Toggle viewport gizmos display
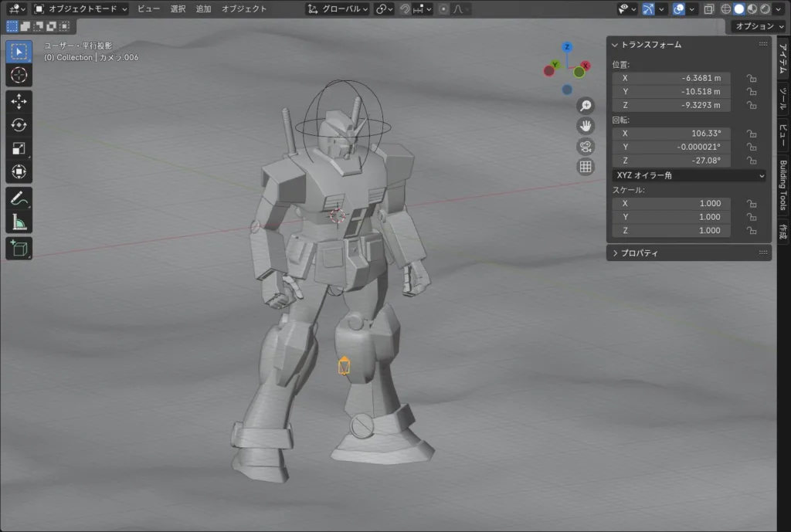The height and width of the screenshot is (532, 791). pyautogui.click(x=648, y=9)
